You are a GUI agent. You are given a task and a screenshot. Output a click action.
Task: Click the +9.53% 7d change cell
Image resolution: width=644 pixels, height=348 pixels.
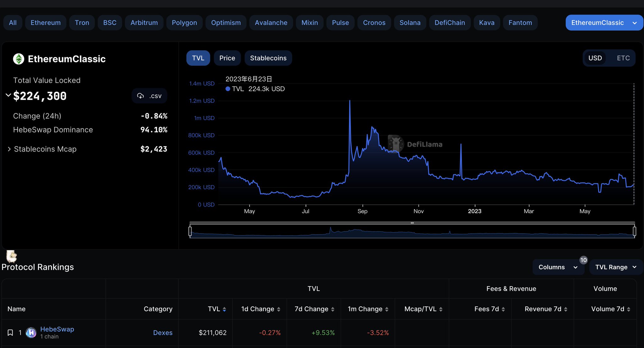pyautogui.click(x=323, y=333)
